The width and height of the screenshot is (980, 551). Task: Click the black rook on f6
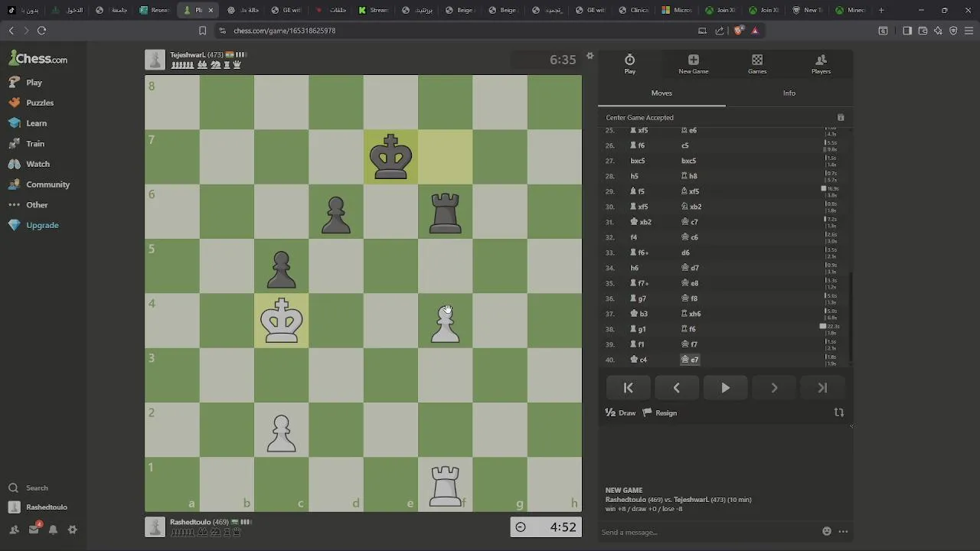(446, 212)
